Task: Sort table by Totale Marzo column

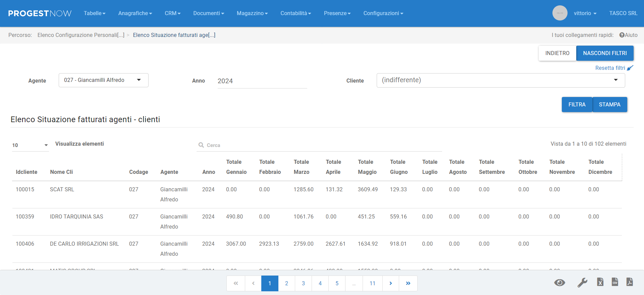Action: point(301,167)
